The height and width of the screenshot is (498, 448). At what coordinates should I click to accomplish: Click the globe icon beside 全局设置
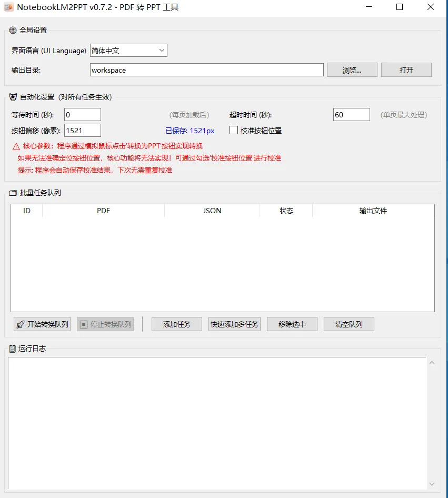coord(13,30)
